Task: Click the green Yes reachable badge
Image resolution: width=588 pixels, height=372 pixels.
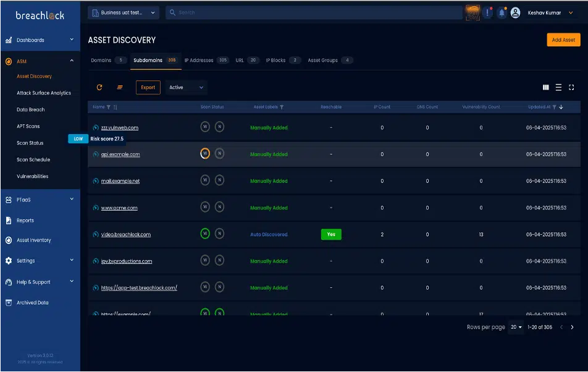Action: click(331, 234)
